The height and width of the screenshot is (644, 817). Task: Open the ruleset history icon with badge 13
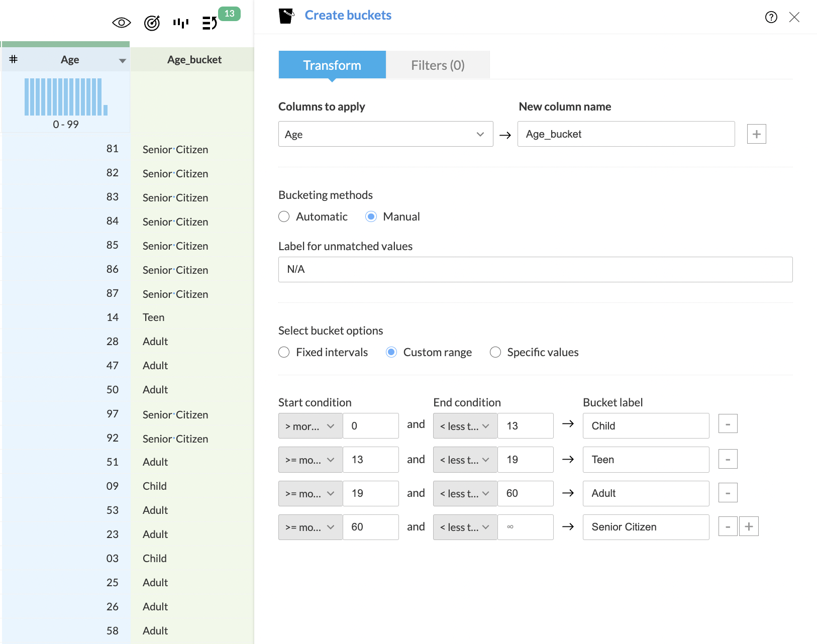(x=210, y=23)
